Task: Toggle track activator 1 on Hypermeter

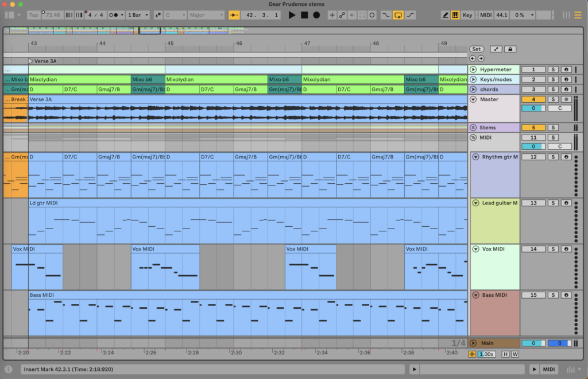Action: coord(533,69)
